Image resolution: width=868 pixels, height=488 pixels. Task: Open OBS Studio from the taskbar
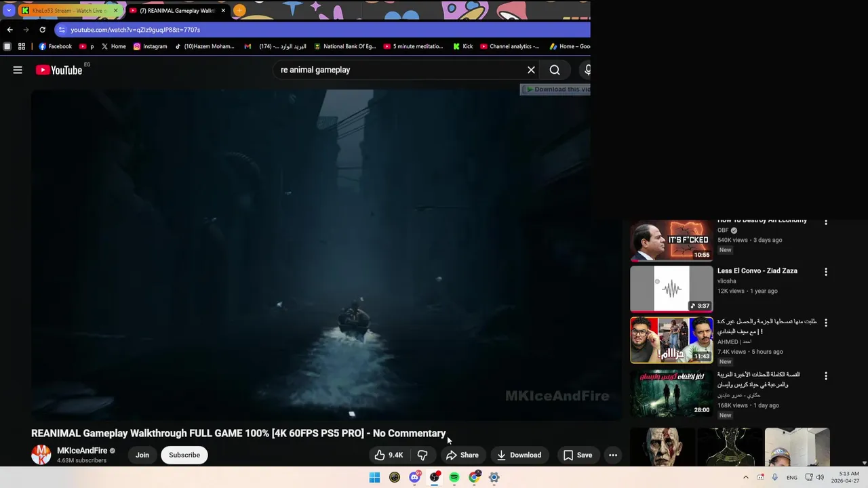point(435,477)
